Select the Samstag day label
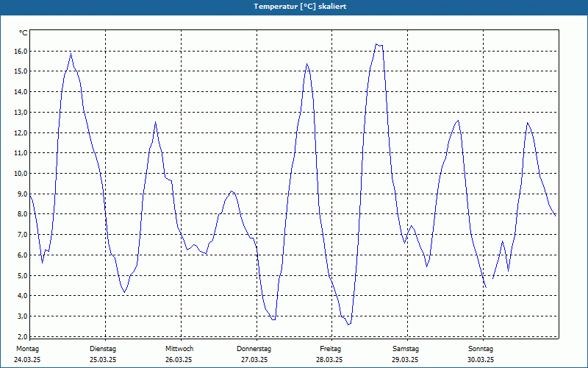588x368 pixels. (x=406, y=349)
